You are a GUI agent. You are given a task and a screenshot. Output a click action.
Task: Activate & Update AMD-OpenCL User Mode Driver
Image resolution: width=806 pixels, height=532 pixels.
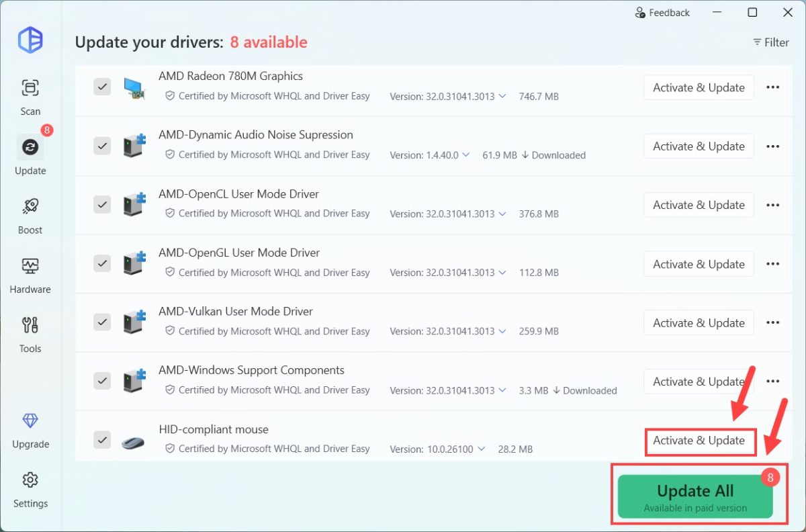tap(699, 205)
